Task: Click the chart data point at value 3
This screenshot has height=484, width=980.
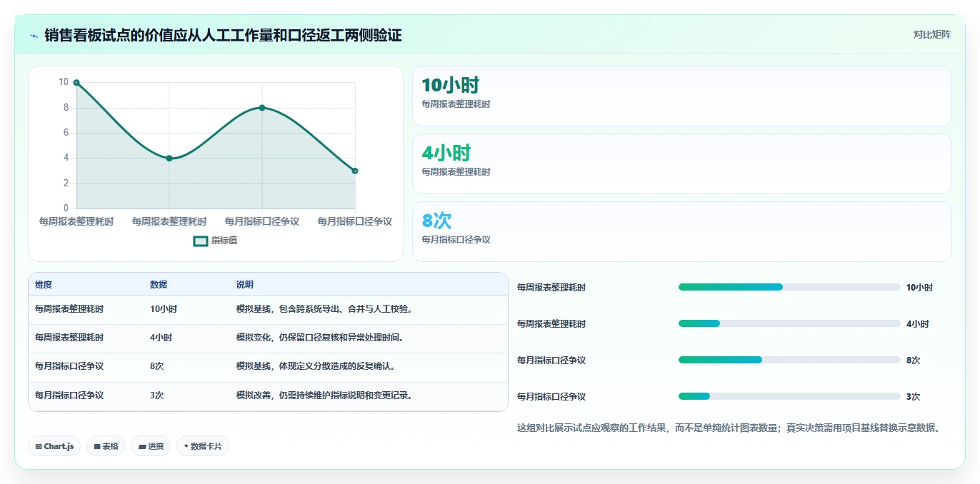Action: tap(355, 171)
